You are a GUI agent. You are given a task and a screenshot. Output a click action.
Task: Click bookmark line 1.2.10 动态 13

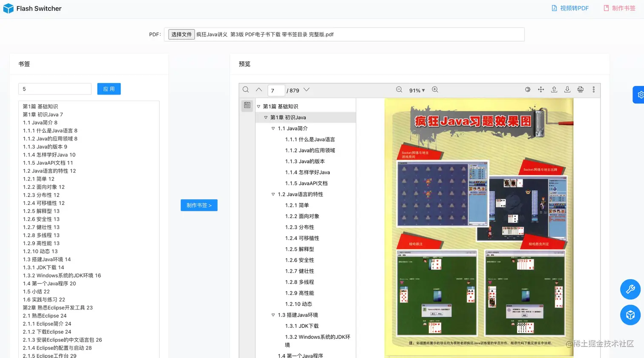[40, 252]
